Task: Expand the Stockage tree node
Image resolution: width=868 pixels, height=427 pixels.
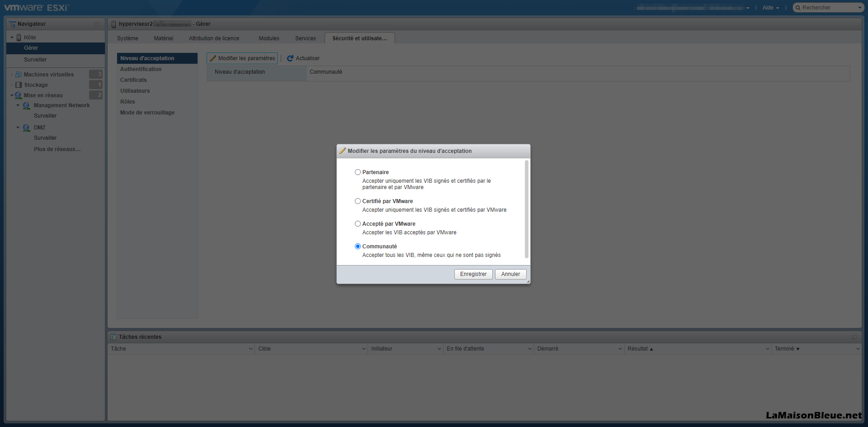Action: click(x=12, y=85)
